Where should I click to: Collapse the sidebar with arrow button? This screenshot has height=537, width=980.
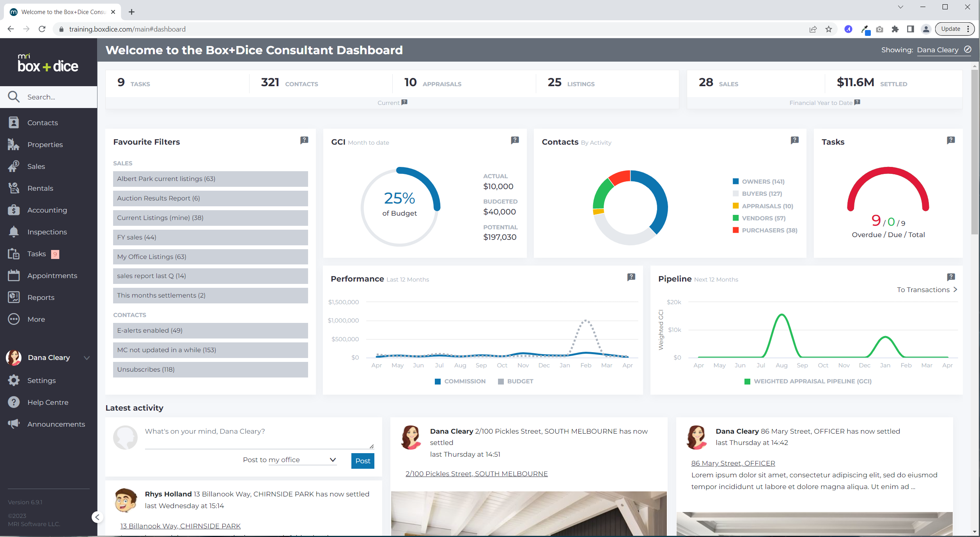click(97, 517)
